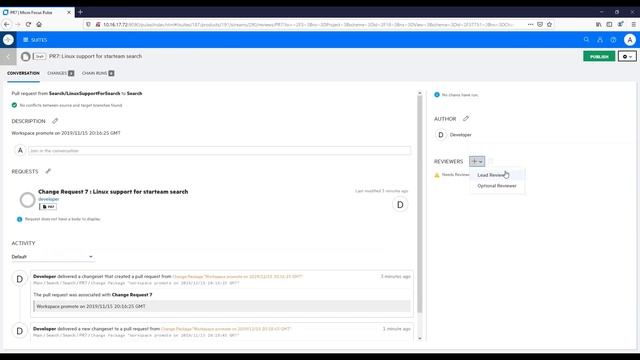Click the second Developer activity D avatar
Screen dimensions: 640x360
(19, 331)
